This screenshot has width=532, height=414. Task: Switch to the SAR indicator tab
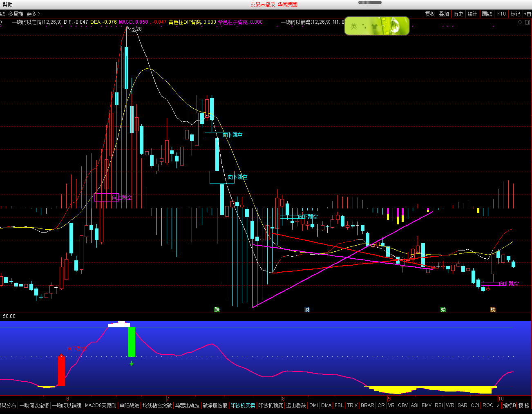coord(462,405)
